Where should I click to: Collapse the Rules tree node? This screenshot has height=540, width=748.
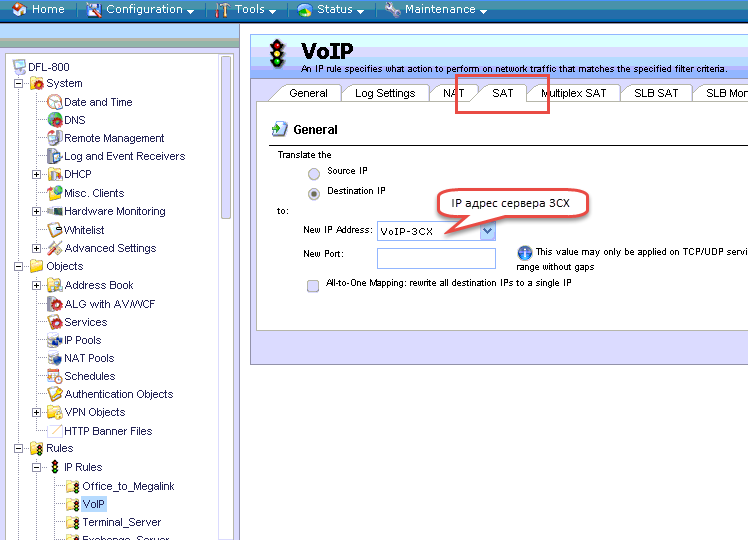tap(18, 448)
